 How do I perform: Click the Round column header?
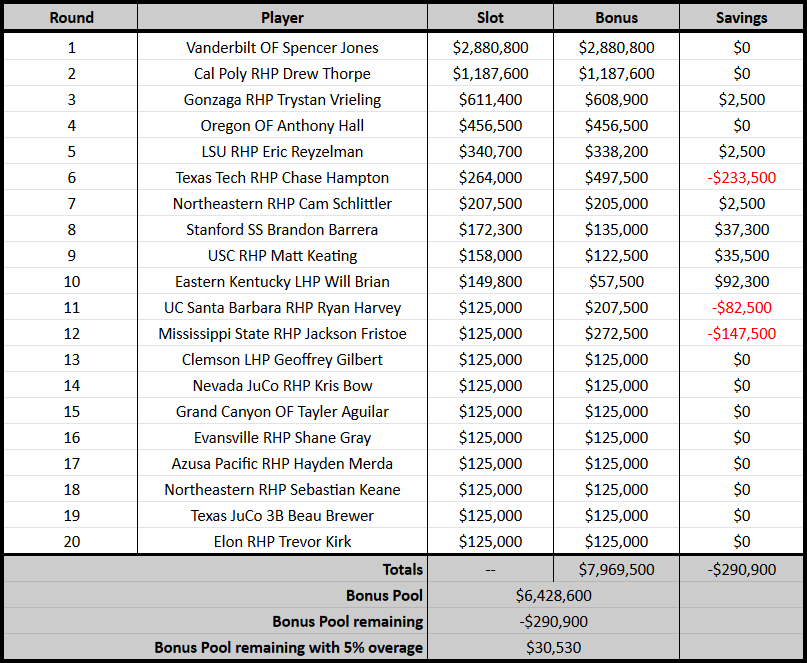(x=71, y=18)
